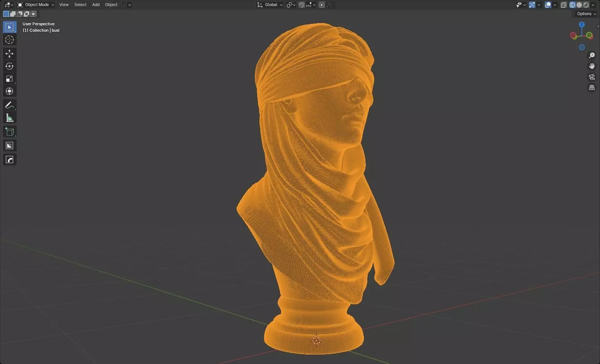Viewport: 600px width, 364px height.
Task: Expand sidebar with the right-edge arrow
Action: [x=598, y=26]
